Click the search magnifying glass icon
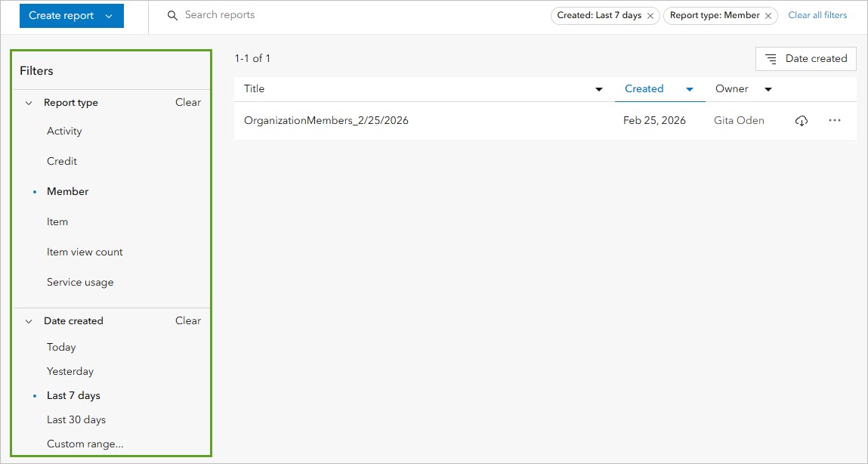The image size is (868, 464). click(172, 14)
